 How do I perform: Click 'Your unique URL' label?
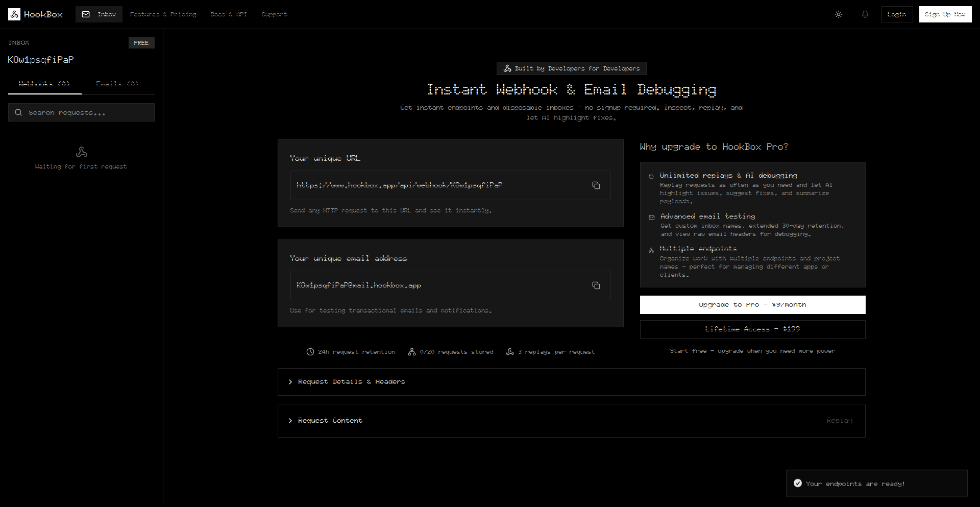click(x=325, y=159)
